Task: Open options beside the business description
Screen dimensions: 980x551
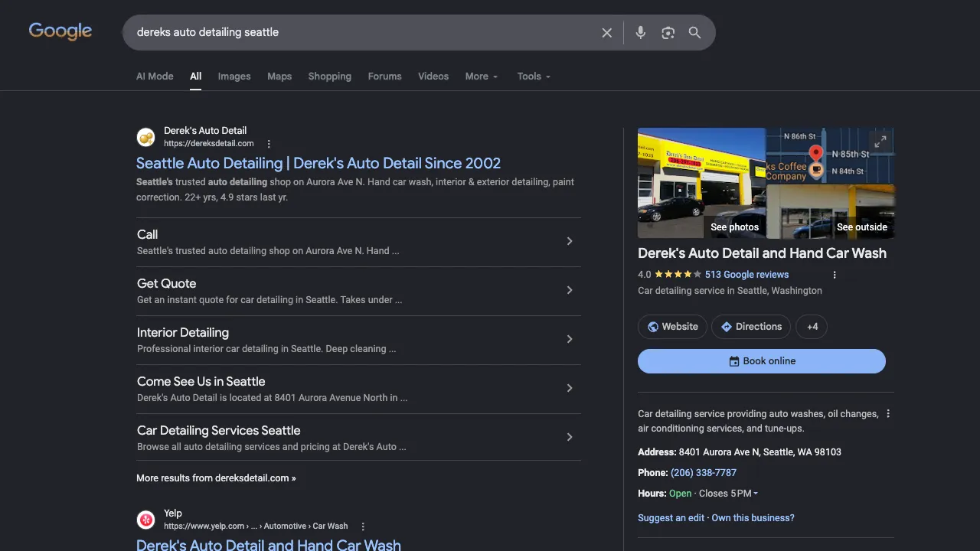Action: pos(888,414)
